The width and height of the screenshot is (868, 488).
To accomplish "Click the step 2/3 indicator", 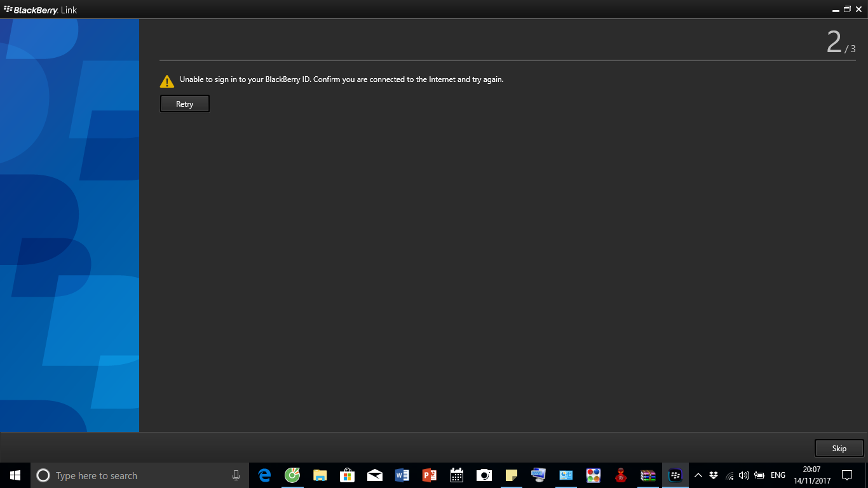I will click(841, 42).
